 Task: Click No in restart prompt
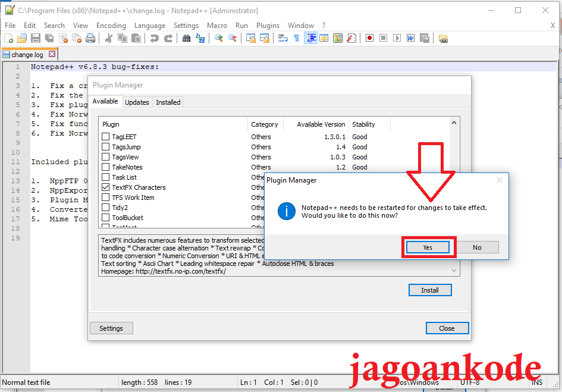pos(477,247)
